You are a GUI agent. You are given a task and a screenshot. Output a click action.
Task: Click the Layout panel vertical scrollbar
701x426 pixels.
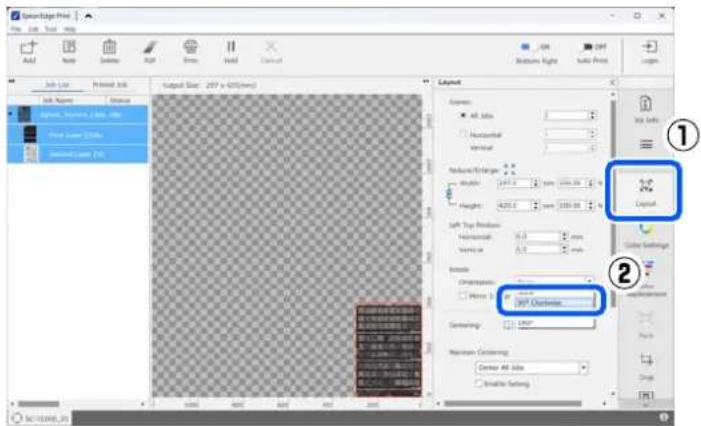(613, 203)
